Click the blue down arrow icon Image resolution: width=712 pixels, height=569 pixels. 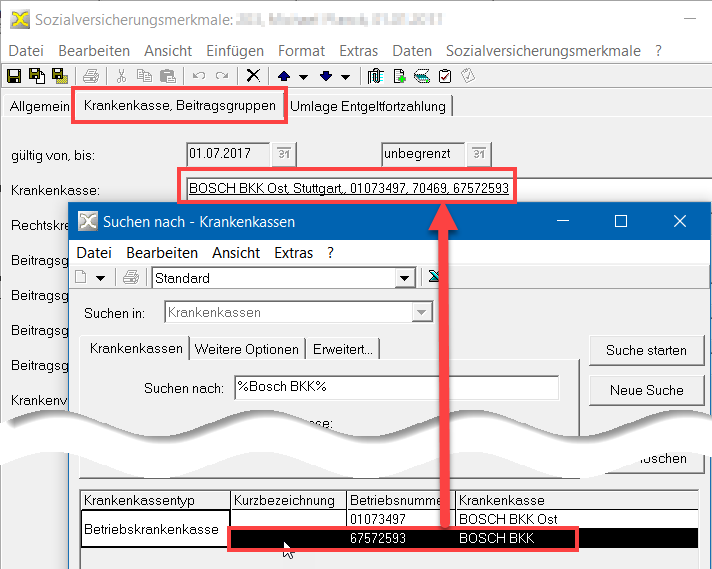[x=326, y=76]
